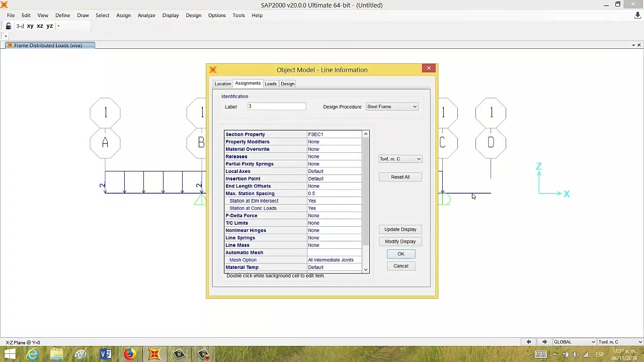Click the Releases None value cell
The height and width of the screenshot is (362, 644).
click(x=334, y=156)
